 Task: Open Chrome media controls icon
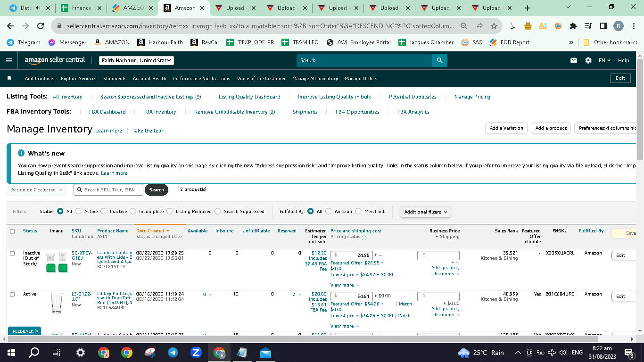[588, 26]
